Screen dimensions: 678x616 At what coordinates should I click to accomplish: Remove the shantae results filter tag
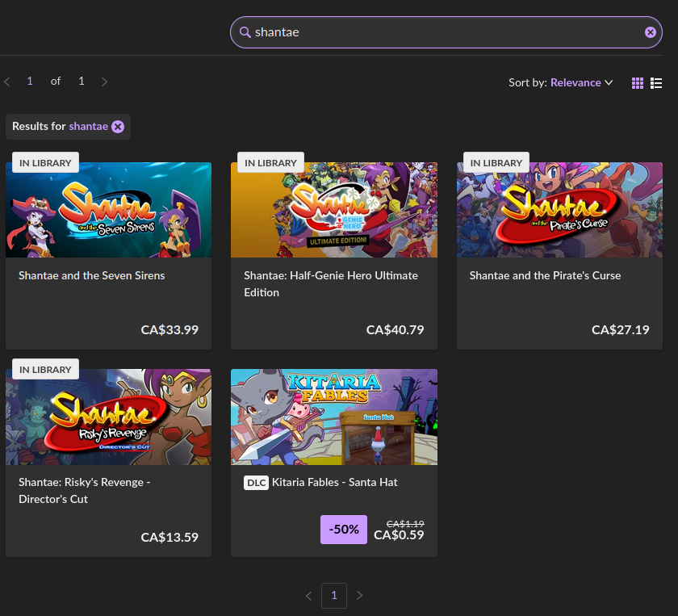click(x=118, y=127)
